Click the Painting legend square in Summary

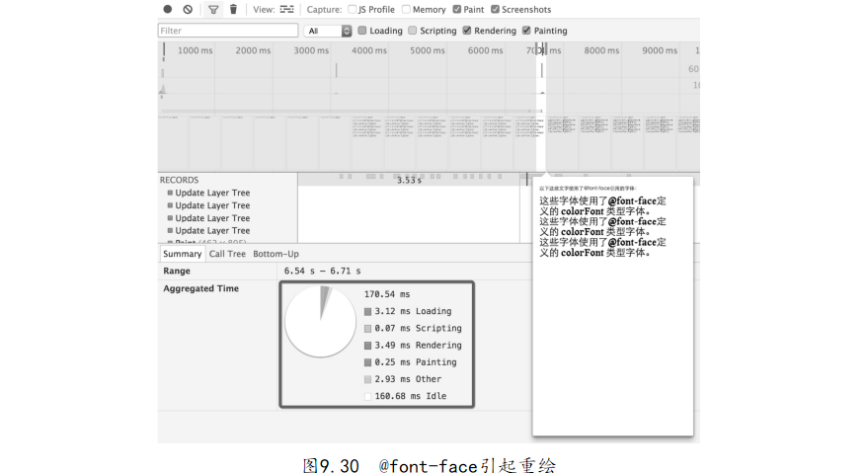coord(368,362)
